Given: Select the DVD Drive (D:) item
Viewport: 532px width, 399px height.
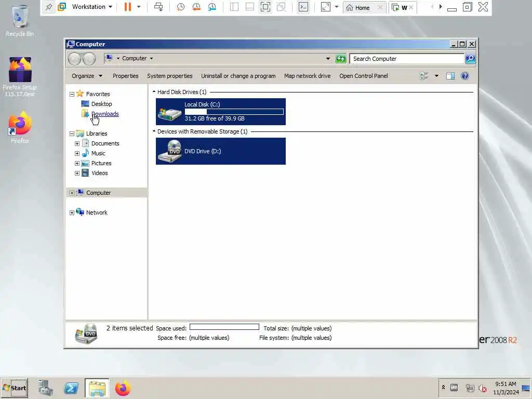Looking at the screenshot, I should (220, 151).
